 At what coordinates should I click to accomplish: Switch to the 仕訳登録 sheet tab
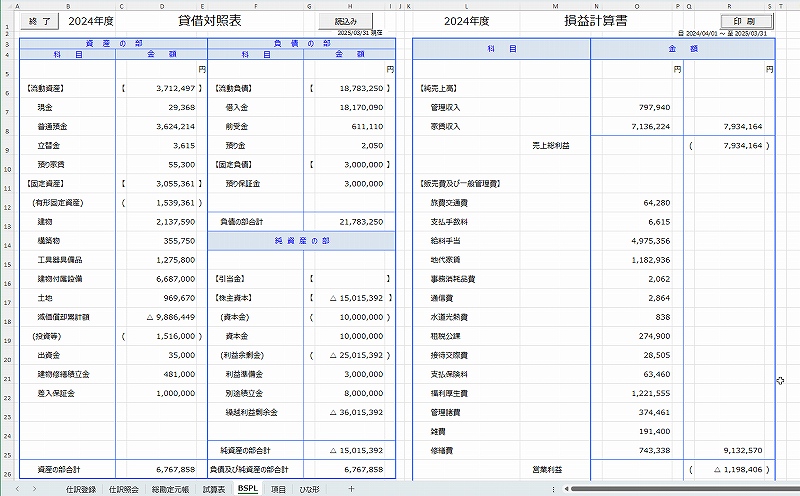tap(81, 488)
